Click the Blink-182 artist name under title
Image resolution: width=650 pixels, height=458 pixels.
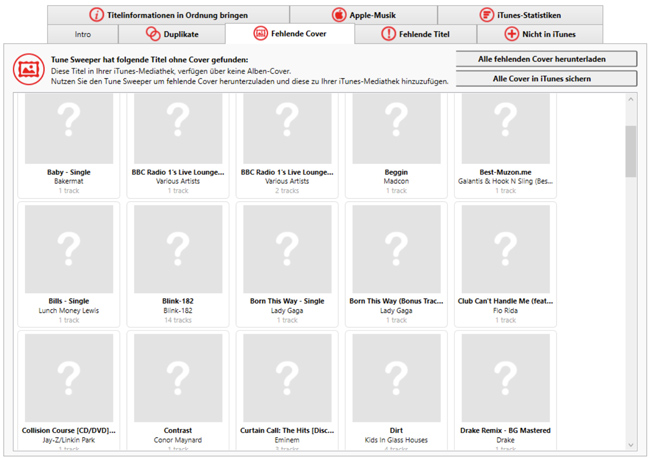178,310
